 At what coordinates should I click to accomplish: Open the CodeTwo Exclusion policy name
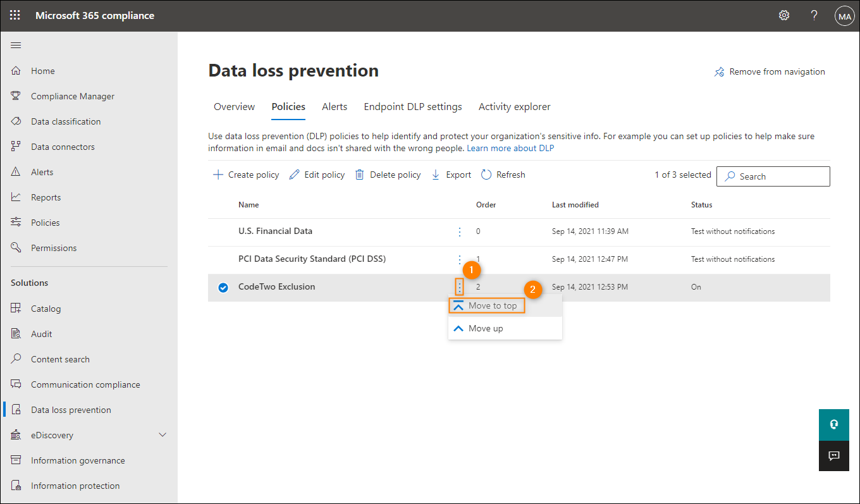click(x=276, y=287)
